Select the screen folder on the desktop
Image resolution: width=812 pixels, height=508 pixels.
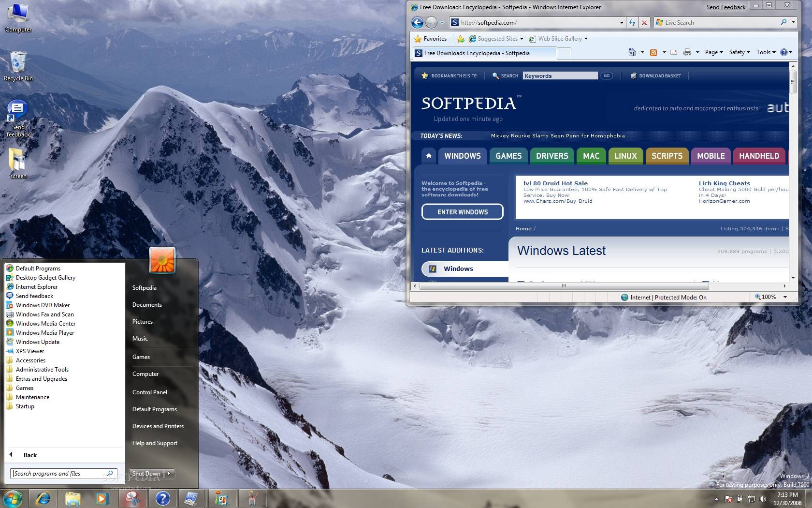(x=18, y=163)
